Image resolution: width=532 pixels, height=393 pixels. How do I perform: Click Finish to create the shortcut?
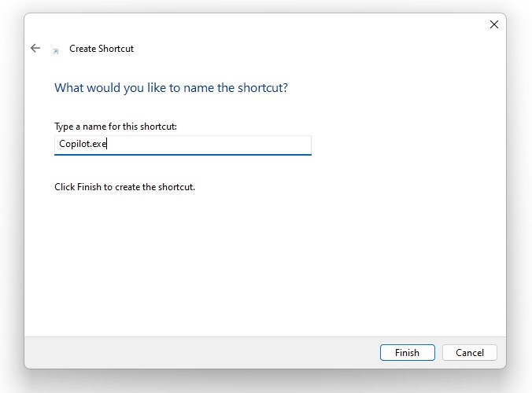(x=407, y=353)
